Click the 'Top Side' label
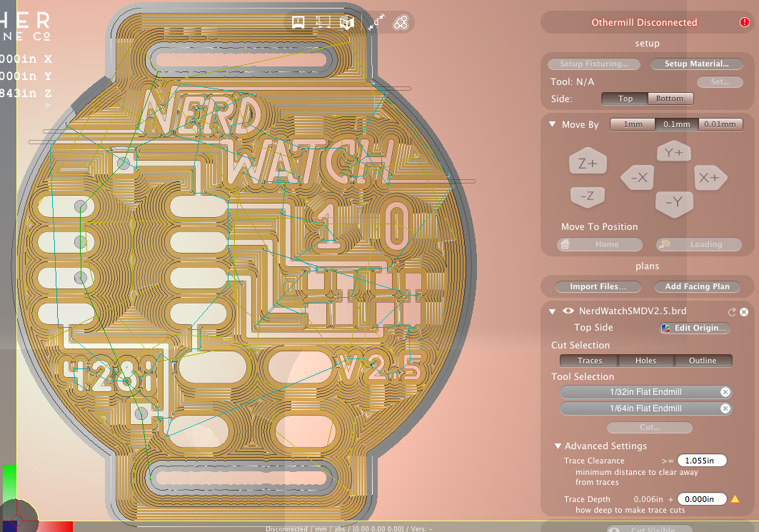This screenshot has width=759, height=532. tap(593, 328)
